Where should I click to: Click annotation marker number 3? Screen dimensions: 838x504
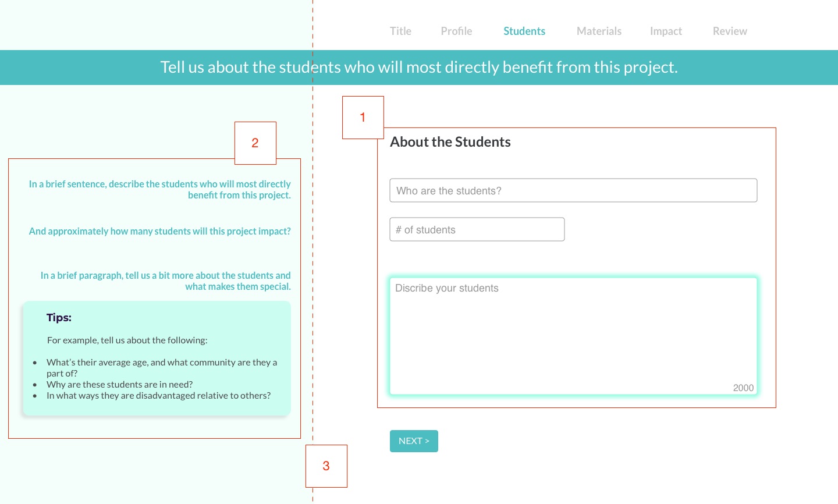pos(326,466)
